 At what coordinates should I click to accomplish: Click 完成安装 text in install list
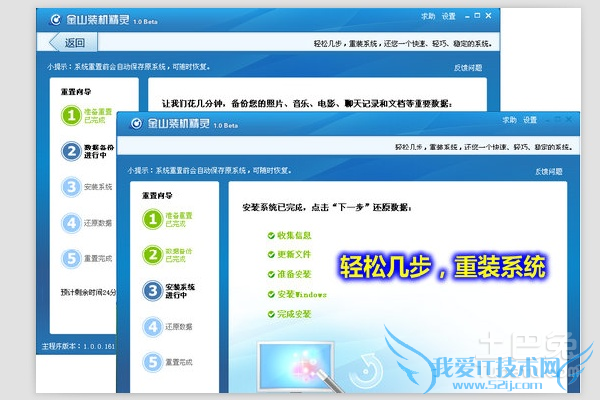click(294, 314)
